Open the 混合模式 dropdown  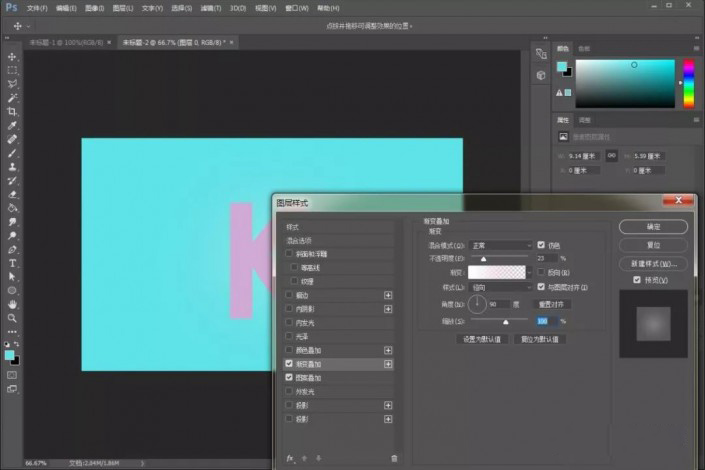tap(500, 246)
